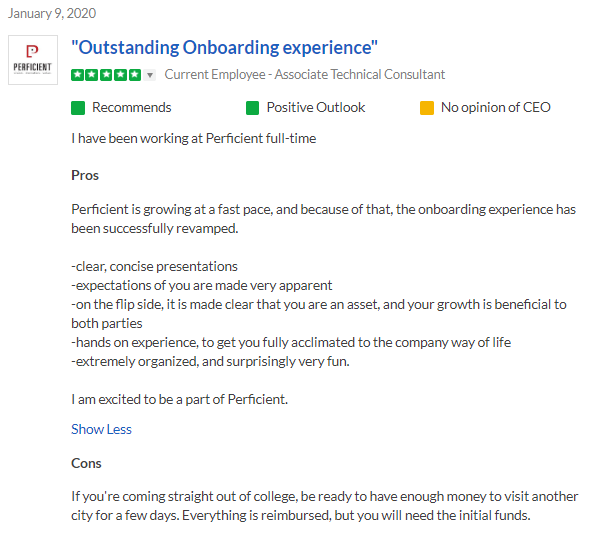Click the fifth green rating star
This screenshot has width=594, height=552.
click(134, 75)
